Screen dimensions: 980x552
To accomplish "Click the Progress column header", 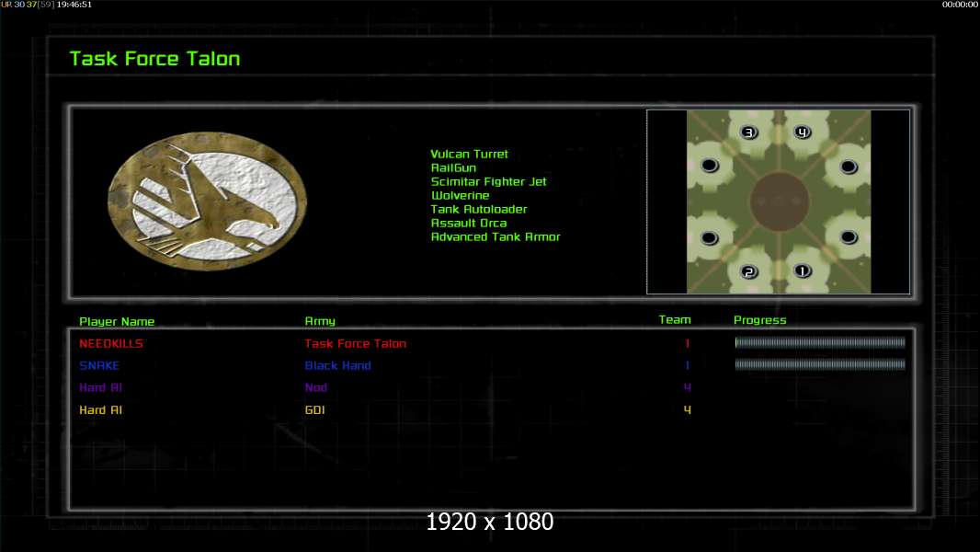I will pyautogui.click(x=759, y=320).
